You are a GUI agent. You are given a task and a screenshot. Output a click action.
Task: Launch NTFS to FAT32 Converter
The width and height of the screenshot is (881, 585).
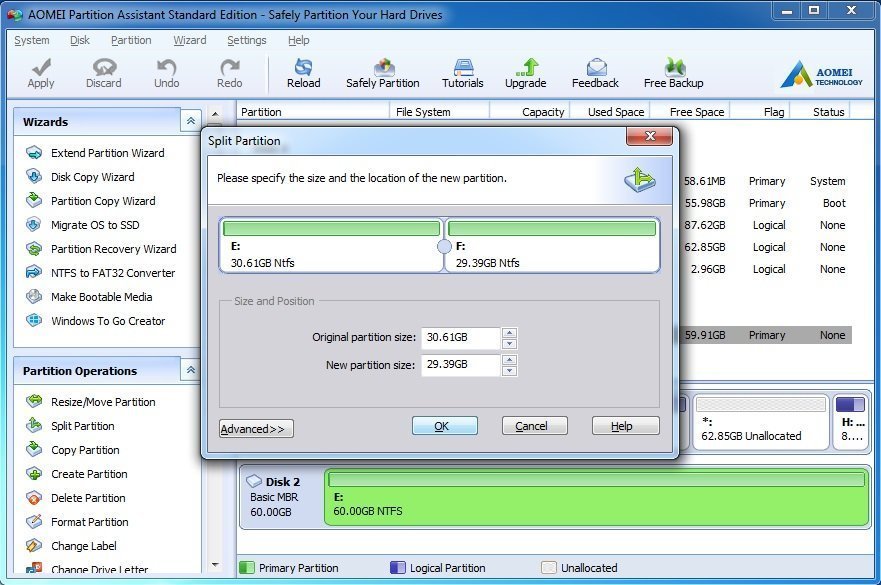point(101,273)
